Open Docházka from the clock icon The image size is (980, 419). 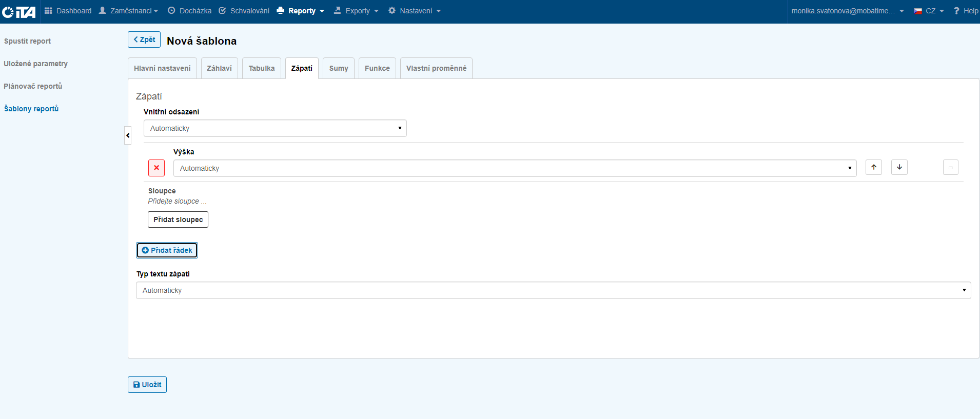point(171,11)
